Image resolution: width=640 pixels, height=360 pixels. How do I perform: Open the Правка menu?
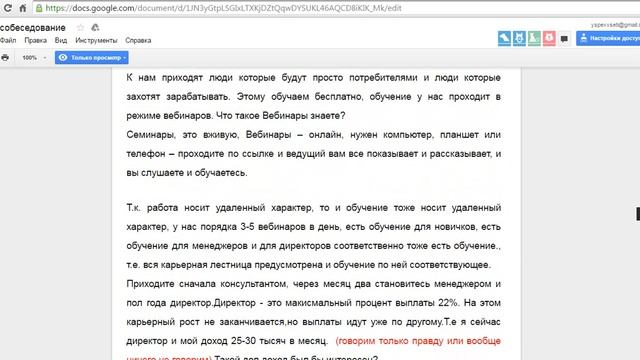(x=36, y=40)
